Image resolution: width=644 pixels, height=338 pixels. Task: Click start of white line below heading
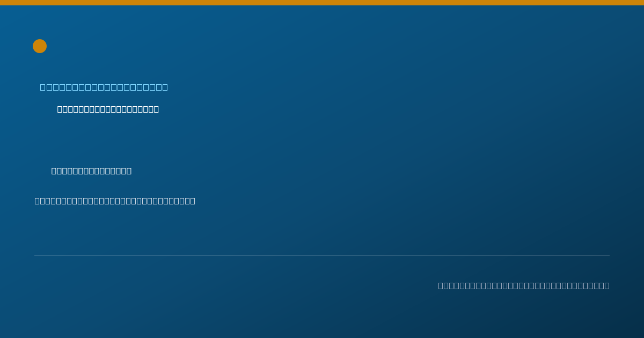tap(60, 109)
